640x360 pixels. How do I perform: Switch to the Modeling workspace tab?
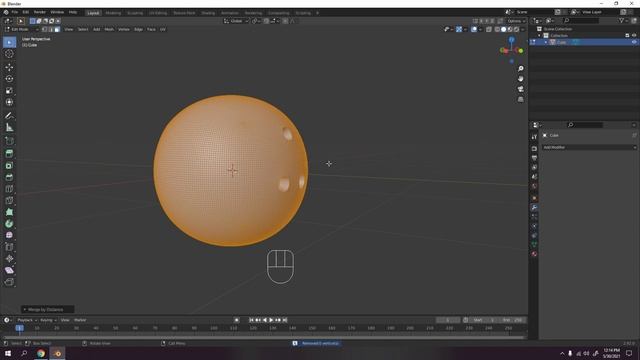(x=113, y=13)
